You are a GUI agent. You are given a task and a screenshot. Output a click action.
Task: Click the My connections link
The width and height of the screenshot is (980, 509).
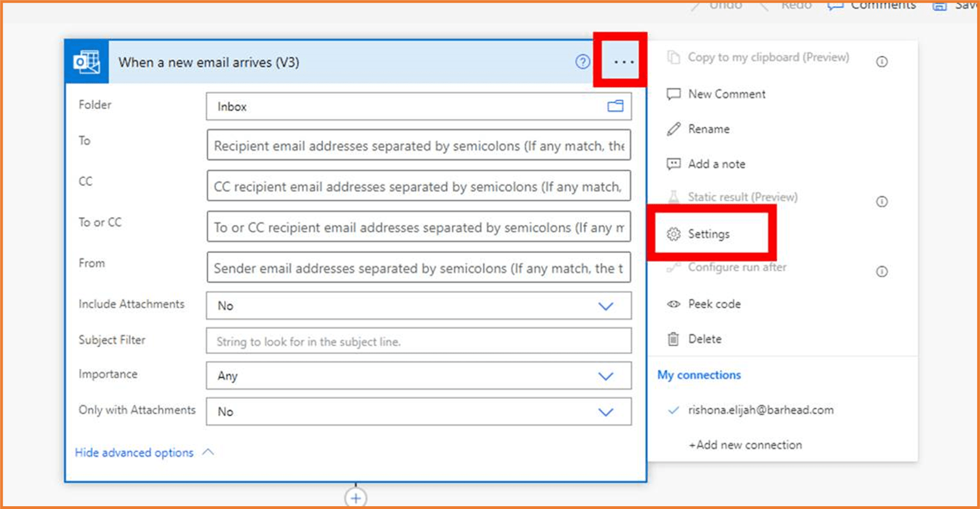pos(699,375)
